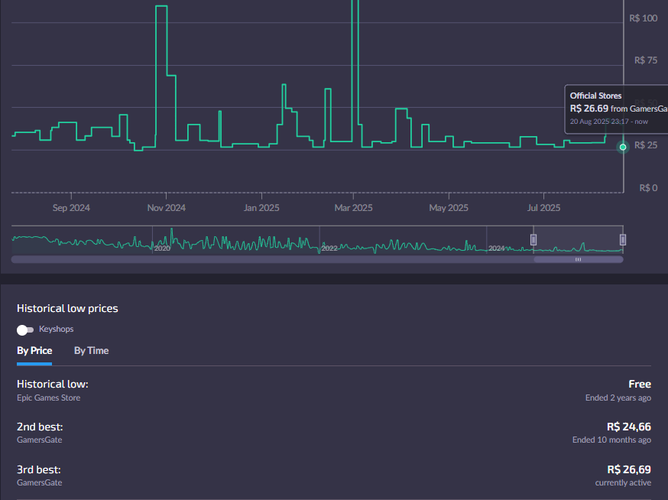Click the R$ 0 axis label
The image size is (668, 500).
pyautogui.click(x=648, y=188)
